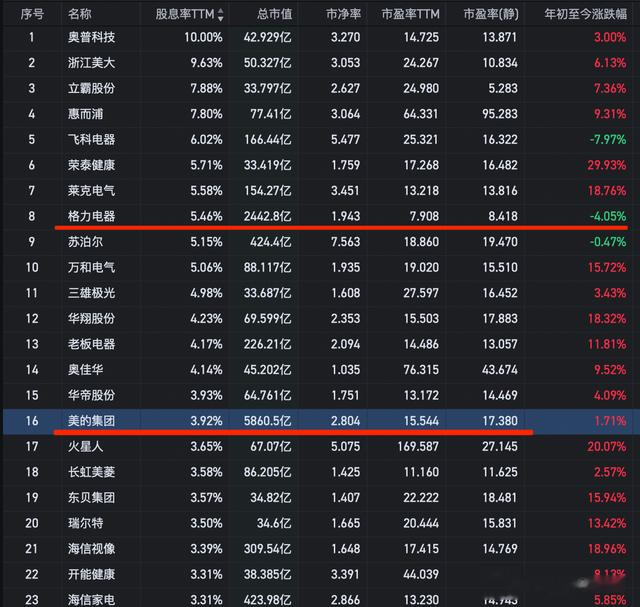Select stock 瑞尔特
The width and height of the screenshot is (640, 607).
pyautogui.click(x=85, y=523)
